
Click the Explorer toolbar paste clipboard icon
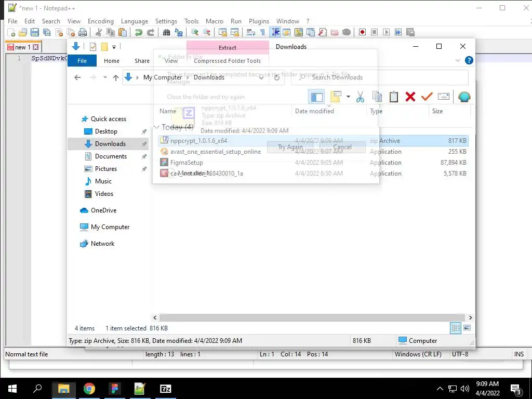tap(394, 97)
